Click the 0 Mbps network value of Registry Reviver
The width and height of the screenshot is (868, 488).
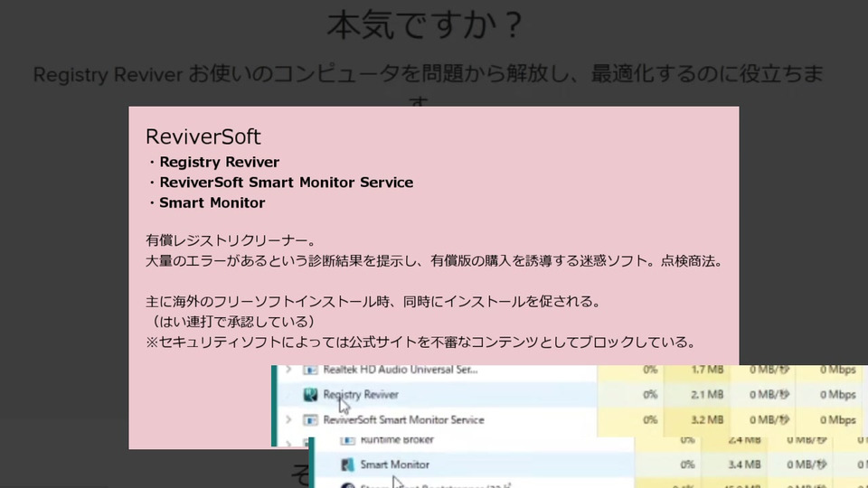tap(837, 395)
